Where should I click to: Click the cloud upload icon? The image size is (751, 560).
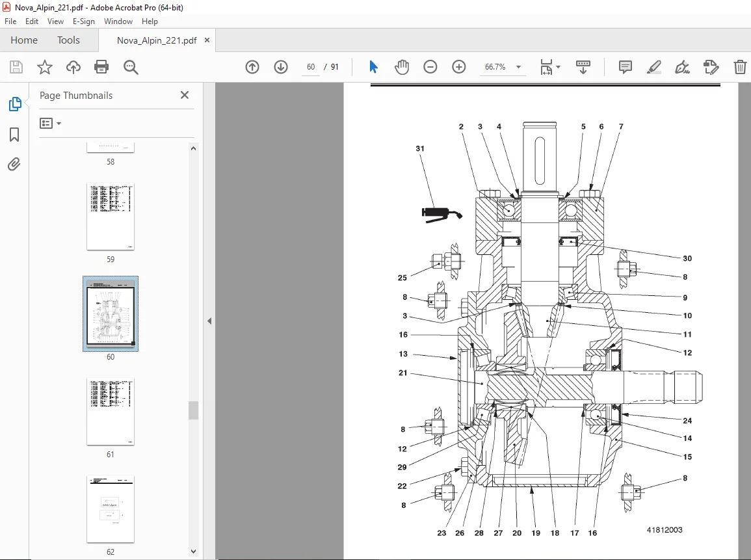[73, 67]
